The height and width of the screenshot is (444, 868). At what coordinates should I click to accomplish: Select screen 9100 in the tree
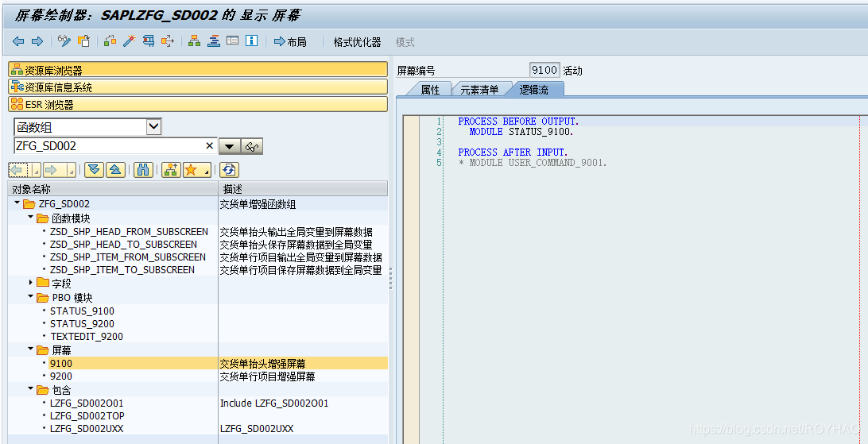pyautogui.click(x=61, y=363)
